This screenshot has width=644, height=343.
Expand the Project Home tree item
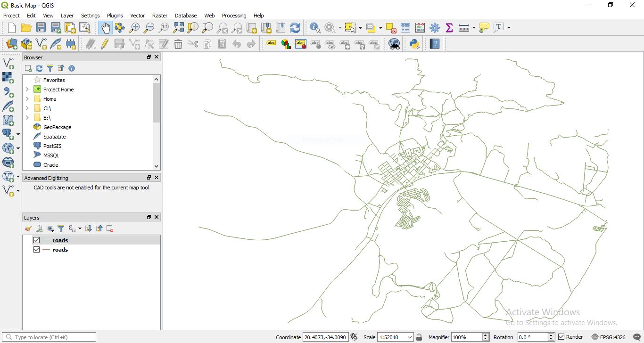27,90
